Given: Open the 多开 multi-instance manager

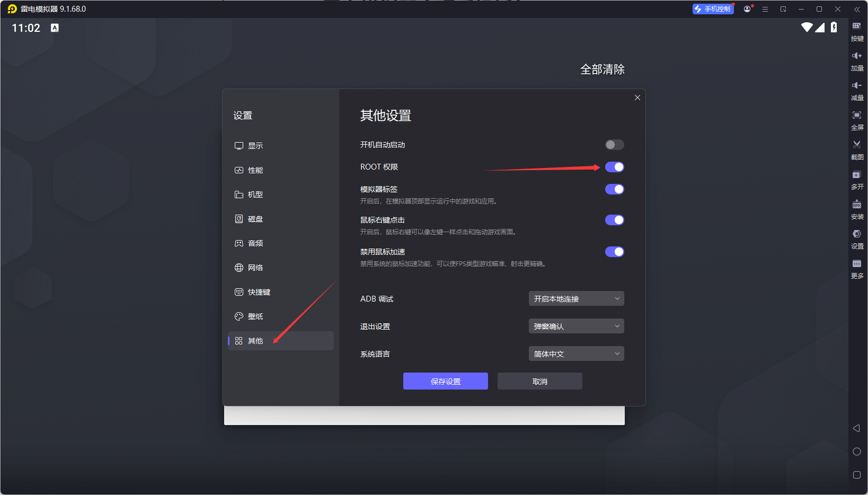Looking at the screenshot, I should coord(857,180).
